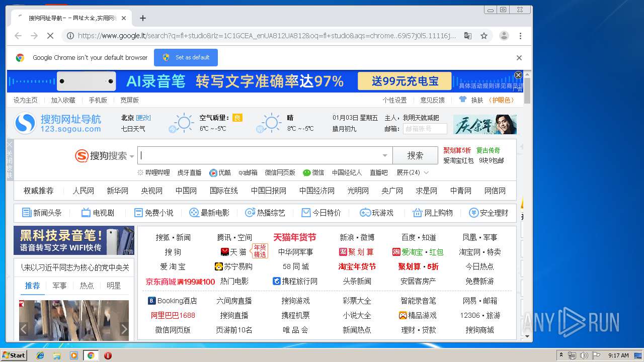Open 网上购物 online shopping category

pos(433,213)
